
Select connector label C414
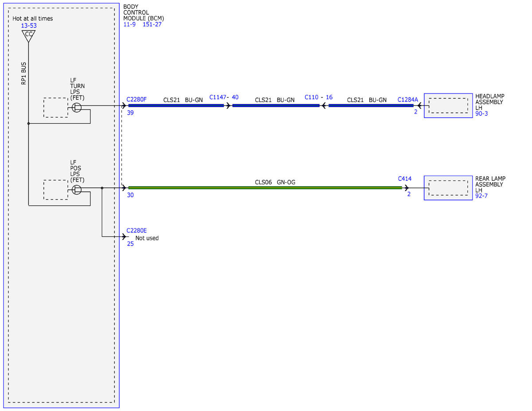tap(405, 179)
